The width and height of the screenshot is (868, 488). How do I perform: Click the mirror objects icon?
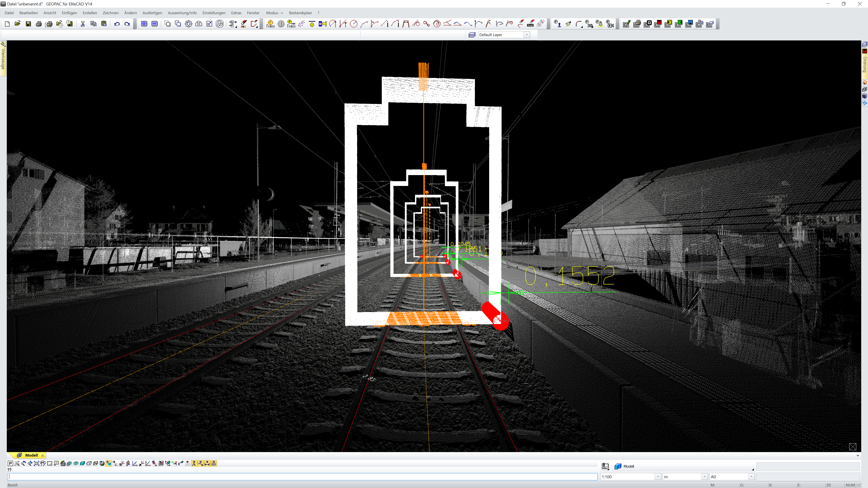199,24
